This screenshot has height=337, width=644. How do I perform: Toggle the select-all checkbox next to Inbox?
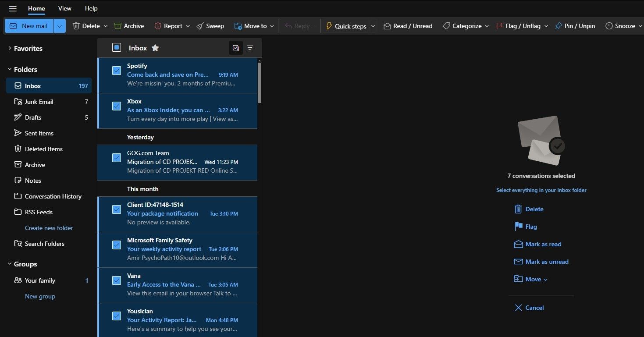coord(117,47)
